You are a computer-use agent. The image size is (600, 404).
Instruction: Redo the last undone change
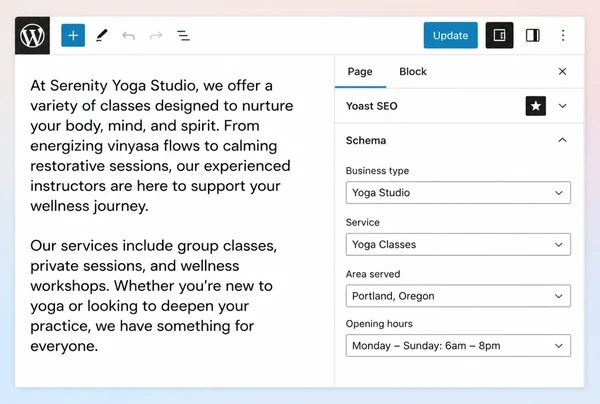(x=156, y=36)
